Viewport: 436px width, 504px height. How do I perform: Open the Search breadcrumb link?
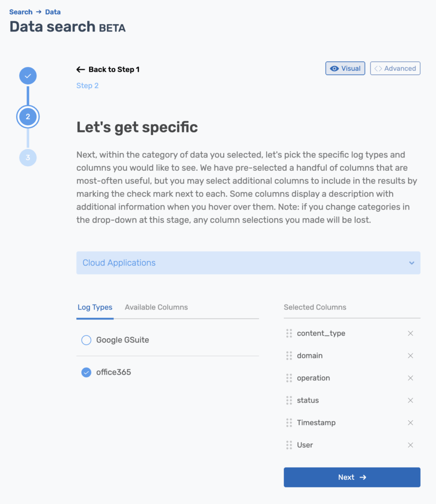[x=21, y=12]
